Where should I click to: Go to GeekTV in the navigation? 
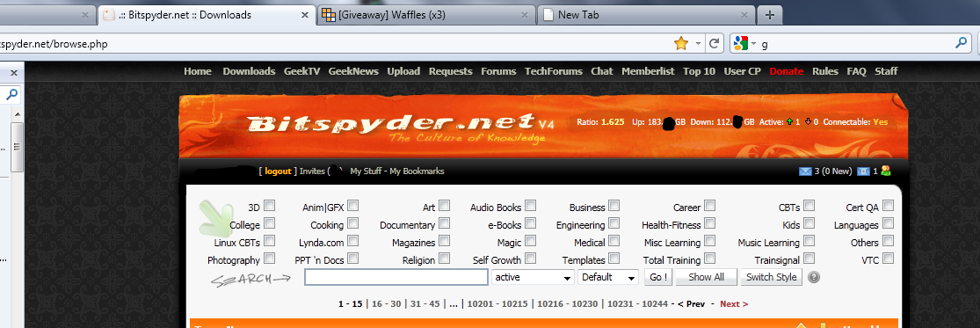(301, 71)
